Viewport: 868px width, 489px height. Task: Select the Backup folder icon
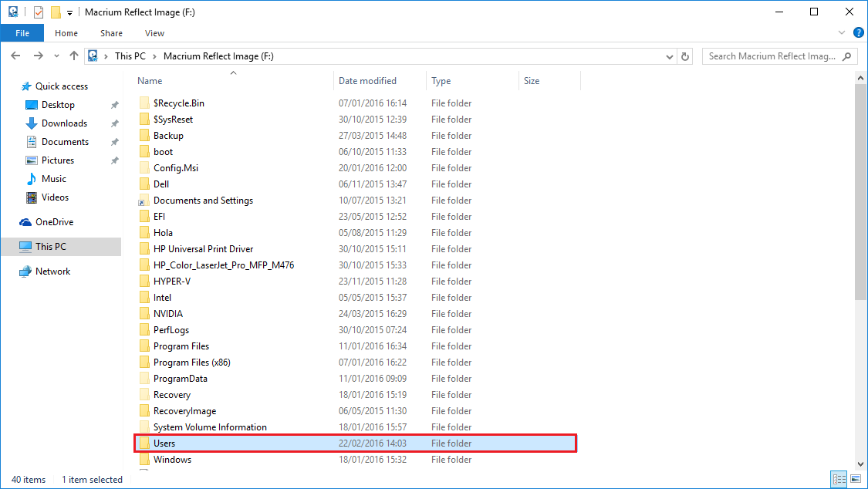point(144,136)
